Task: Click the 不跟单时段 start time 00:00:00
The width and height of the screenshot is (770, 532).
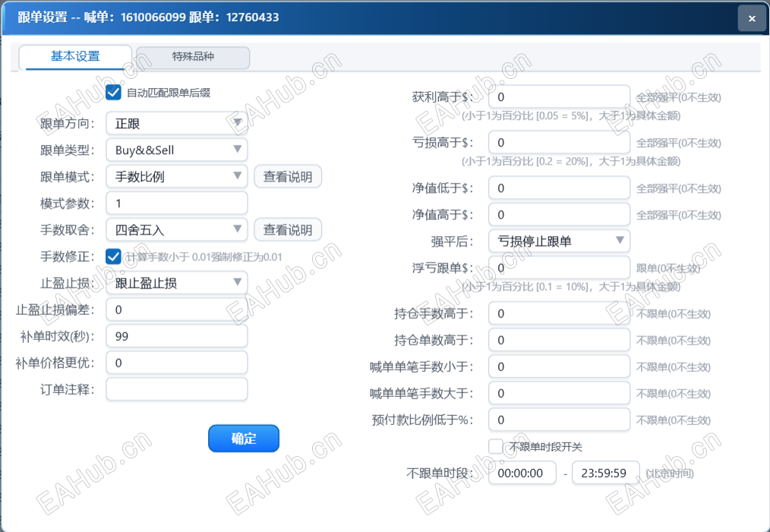Action: pyautogui.click(x=522, y=473)
